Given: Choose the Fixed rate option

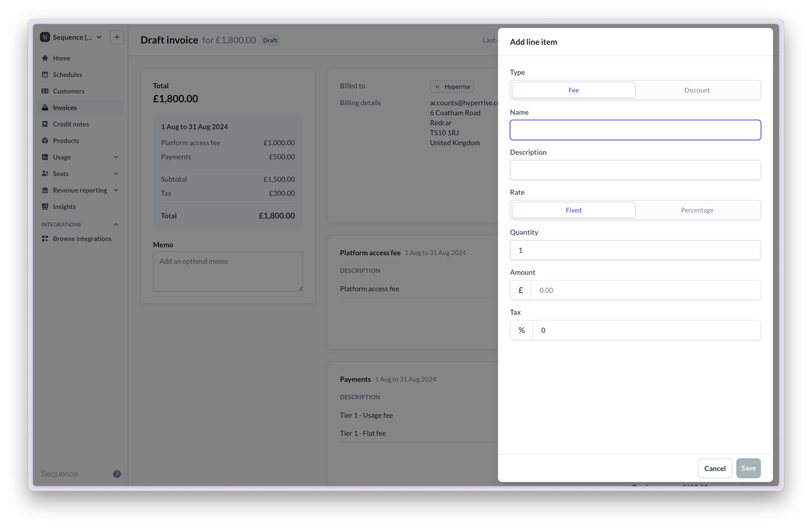Looking at the screenshot, I should click(573, 210).
